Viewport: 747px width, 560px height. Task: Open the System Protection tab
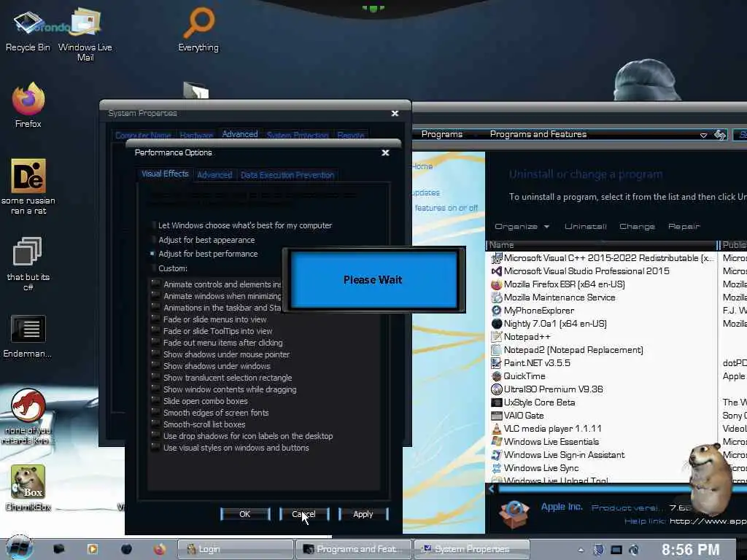(x=298, y=135)
